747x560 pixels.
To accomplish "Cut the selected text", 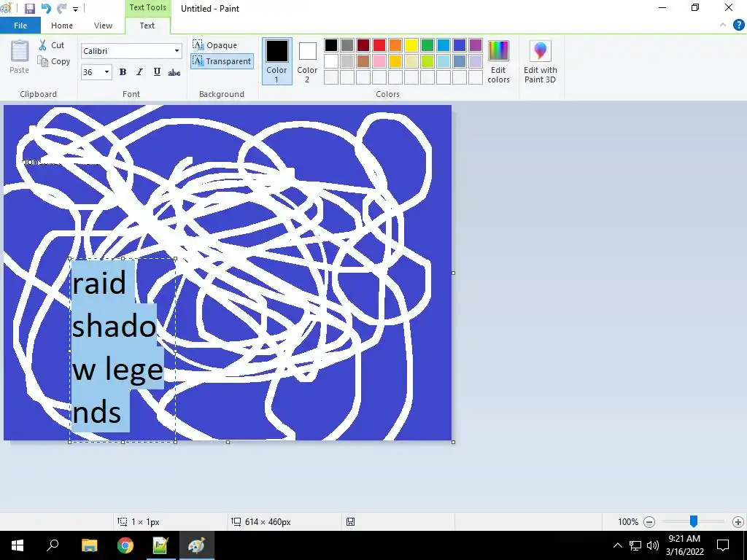I will pyautogui.click(x=52, y=45).
